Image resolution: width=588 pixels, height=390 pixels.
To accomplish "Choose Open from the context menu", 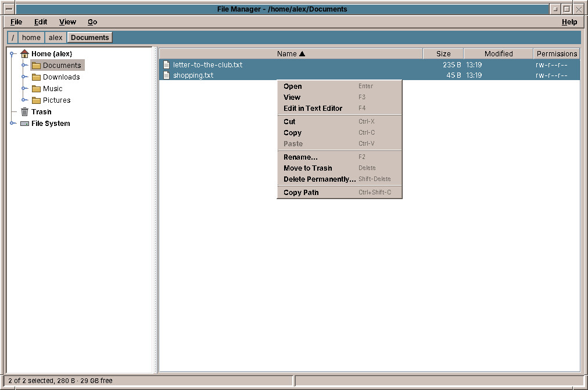I will pos(339,86).
